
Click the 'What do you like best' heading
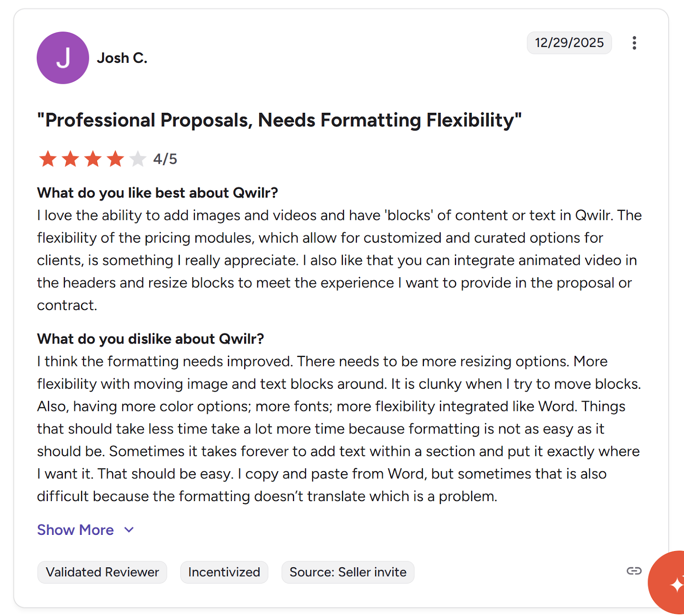[157, 193]
